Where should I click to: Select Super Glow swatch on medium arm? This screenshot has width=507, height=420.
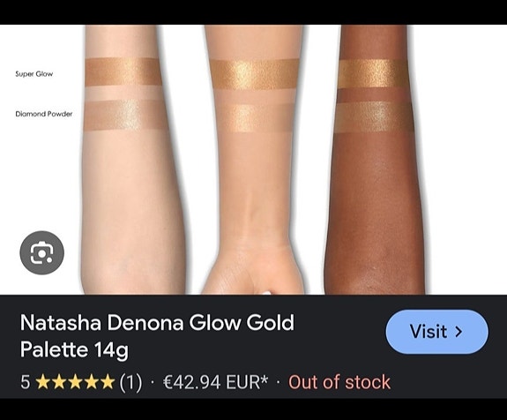[254, 74]
